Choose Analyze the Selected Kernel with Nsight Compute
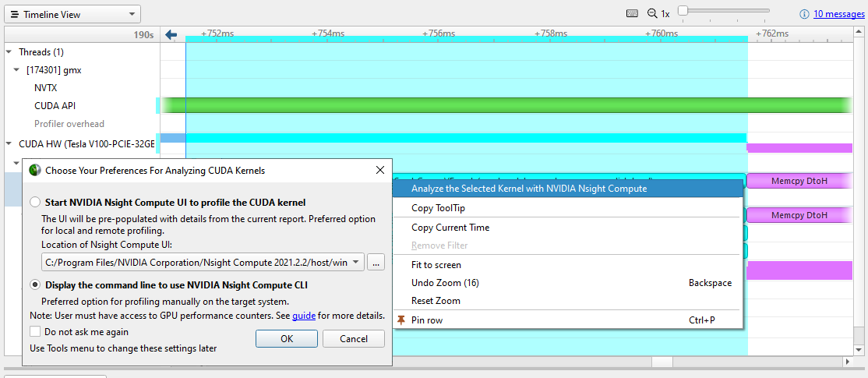868x378 pixels. click(x=567, y=188)
